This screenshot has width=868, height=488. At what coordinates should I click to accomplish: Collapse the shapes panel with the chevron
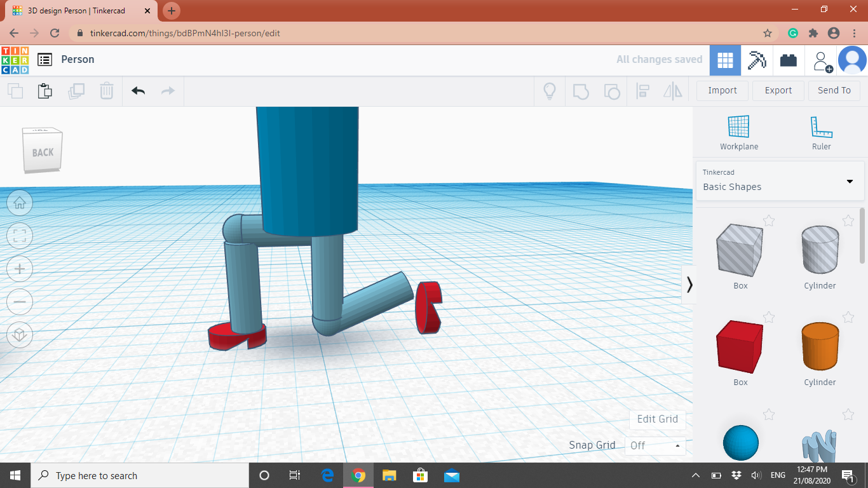pos(689,285)
